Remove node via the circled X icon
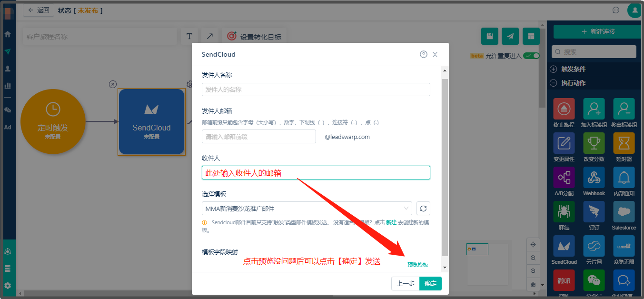The image size is (644, 299). click(x=113, y=84)
